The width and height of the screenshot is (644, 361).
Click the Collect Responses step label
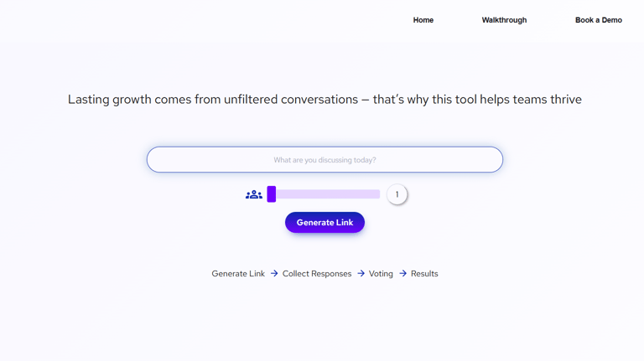(317, 274)
